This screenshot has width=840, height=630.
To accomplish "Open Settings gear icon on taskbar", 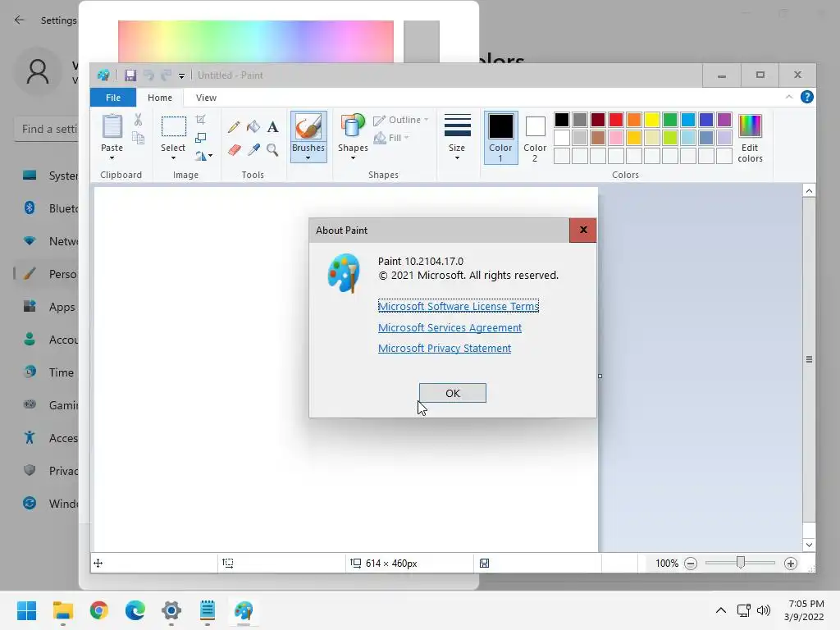I will click(171, 610).
